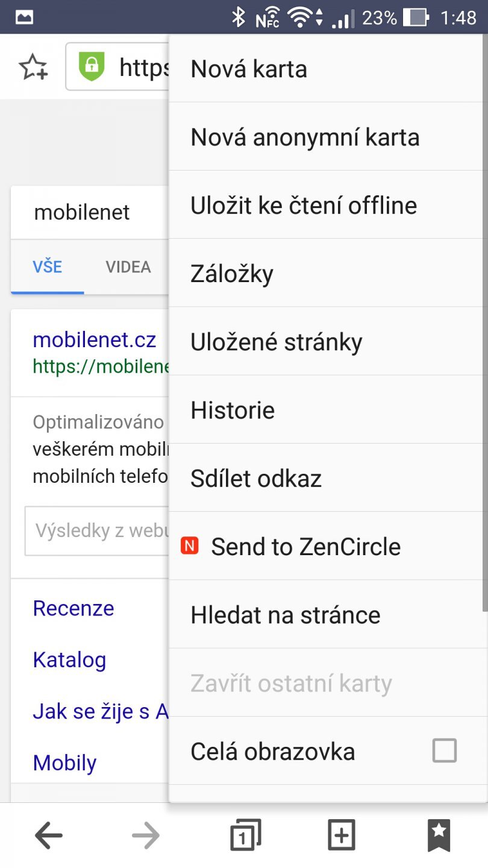This screenshot has width=488, height=868.
Task: Tap the new tab plus icon
Action: click(341, 835)
